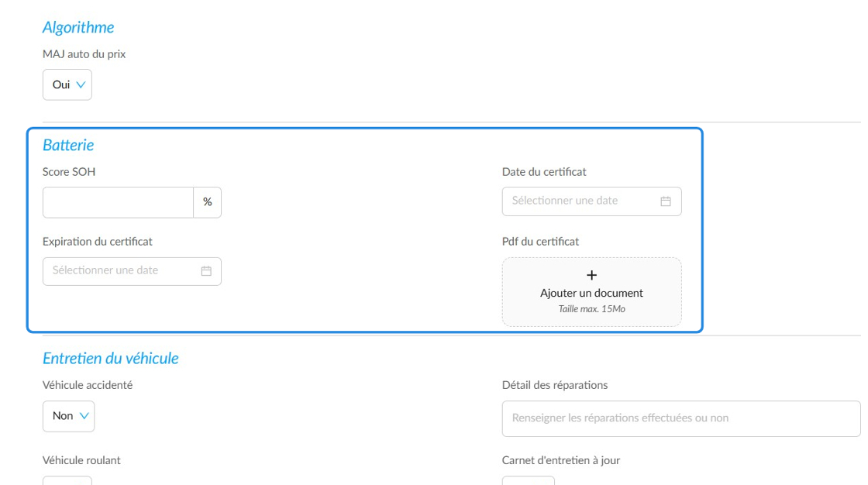
Task: Open calendar icon in Date du certificat field
Action: pos(666,201)
